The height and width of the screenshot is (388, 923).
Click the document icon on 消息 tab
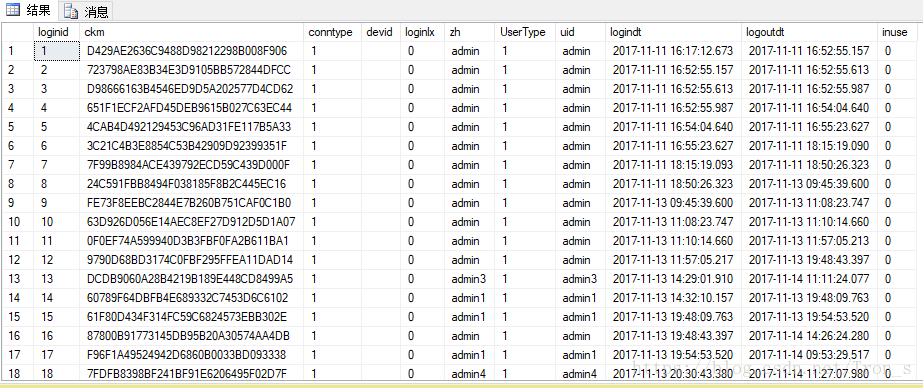(x=71, y=11)
